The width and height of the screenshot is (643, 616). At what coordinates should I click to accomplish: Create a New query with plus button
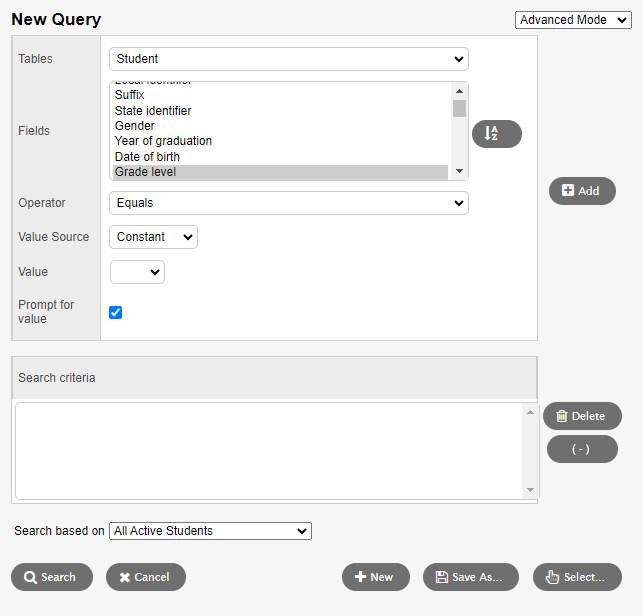click(x=375, y=577)
